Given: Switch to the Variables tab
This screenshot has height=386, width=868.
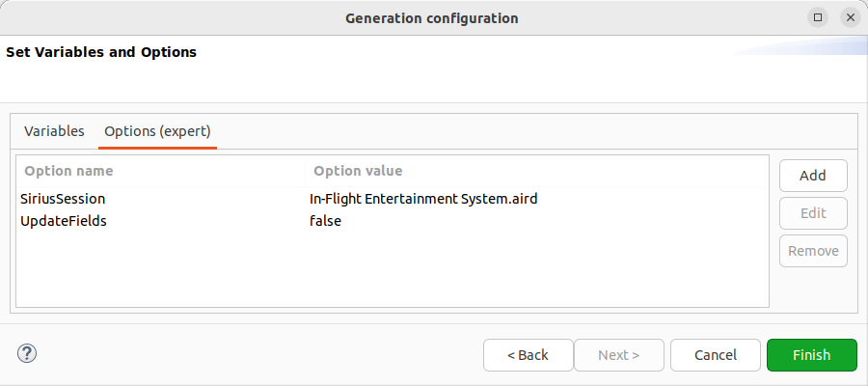Looking at the screenshot, I should [x=54, y=131].
